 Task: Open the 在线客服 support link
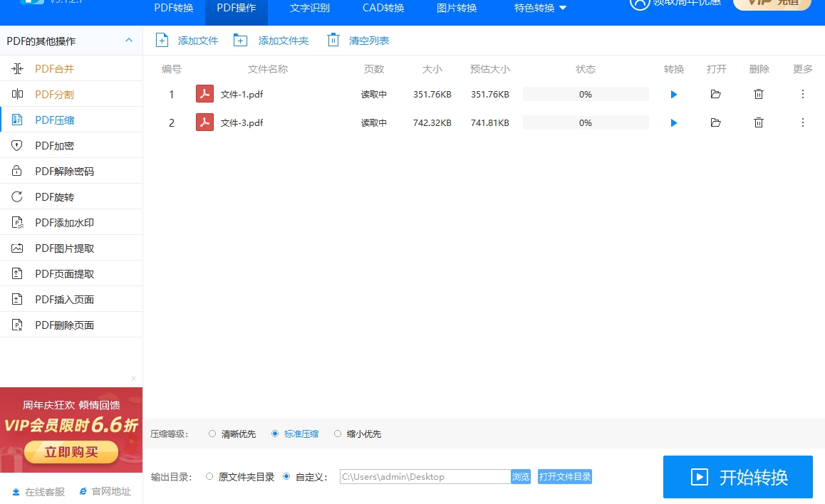click(x=38, y=491)
